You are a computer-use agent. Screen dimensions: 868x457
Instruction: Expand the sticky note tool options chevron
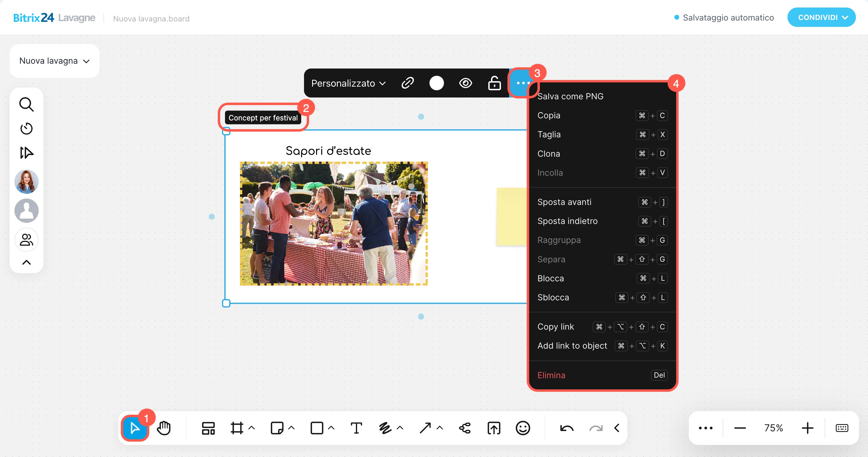[x=291, y=428]
